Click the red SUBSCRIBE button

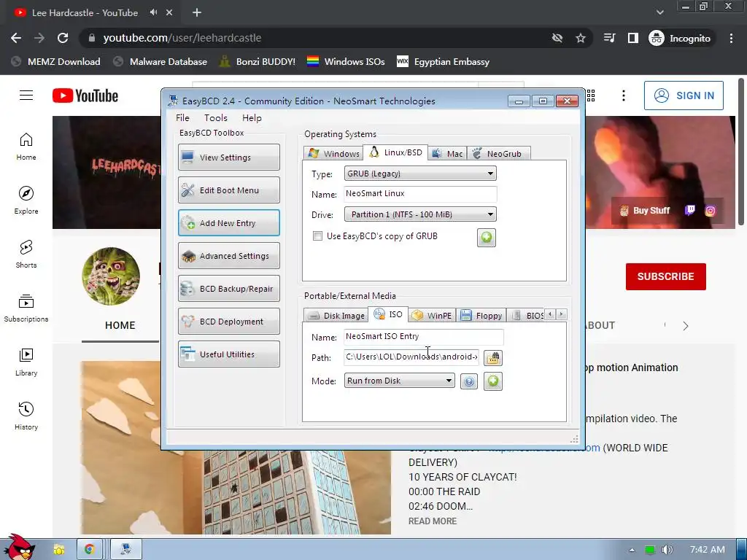665,276
